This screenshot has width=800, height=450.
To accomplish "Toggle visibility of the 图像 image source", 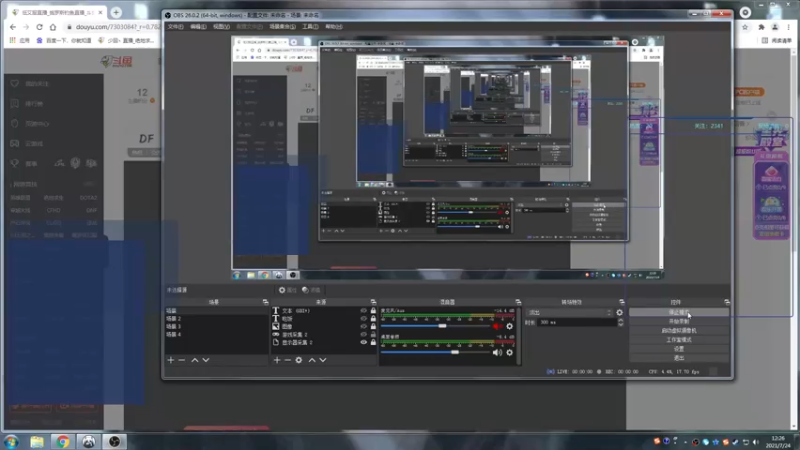I will (363, 326).
